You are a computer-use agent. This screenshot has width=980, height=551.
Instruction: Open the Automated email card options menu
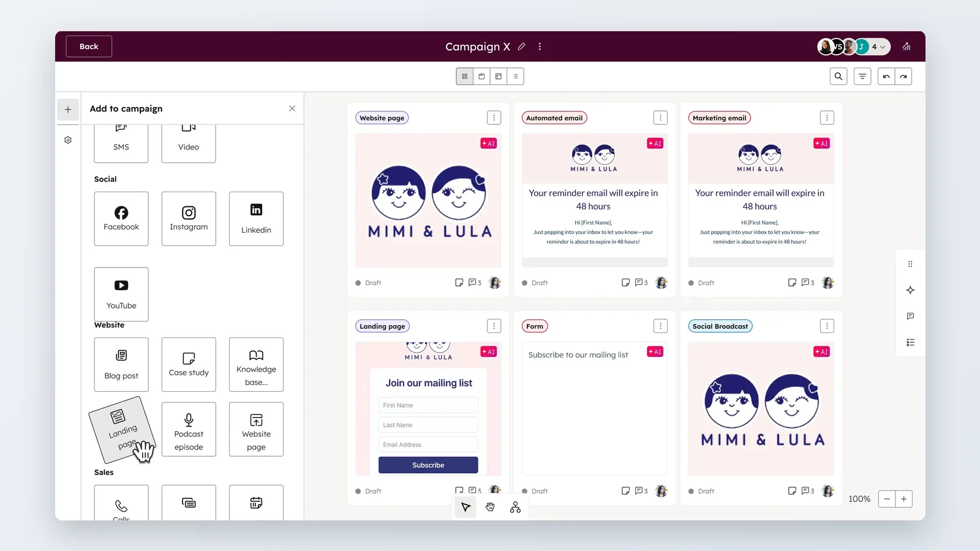point(660,118)
